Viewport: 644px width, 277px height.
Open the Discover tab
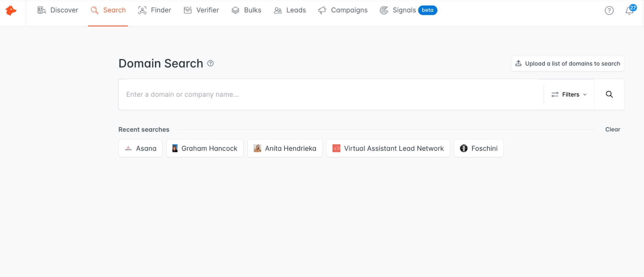[58, 10]
